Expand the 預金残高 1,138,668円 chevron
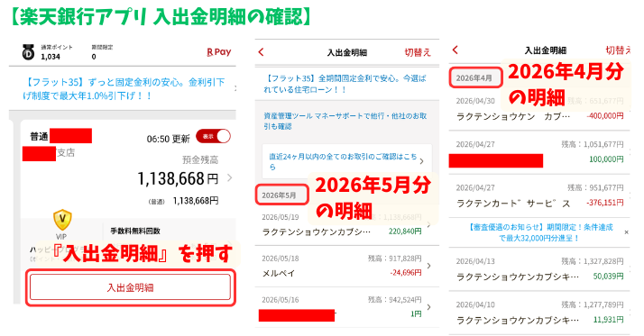This screenshot has height=336, width=644. click(230, 178)
